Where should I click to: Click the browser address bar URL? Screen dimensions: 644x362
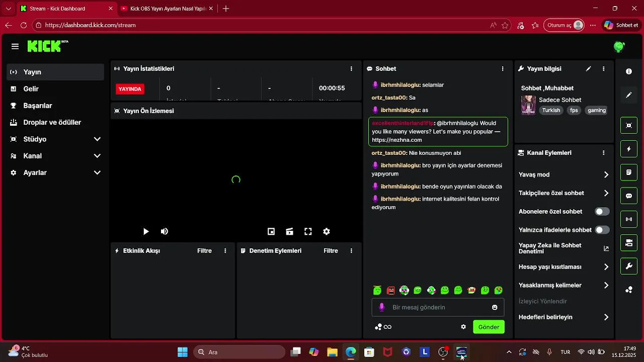(x=90, y=25)
